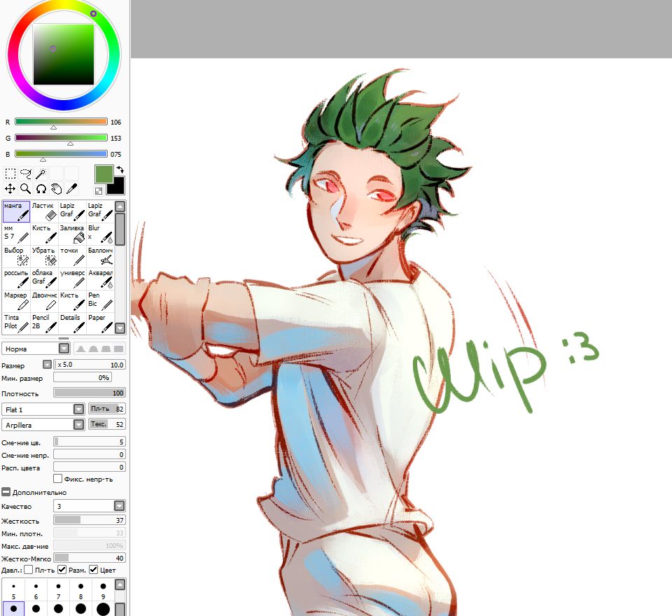Choose the Blur x brush
This screenshot has height=616, width=672.
100,234
